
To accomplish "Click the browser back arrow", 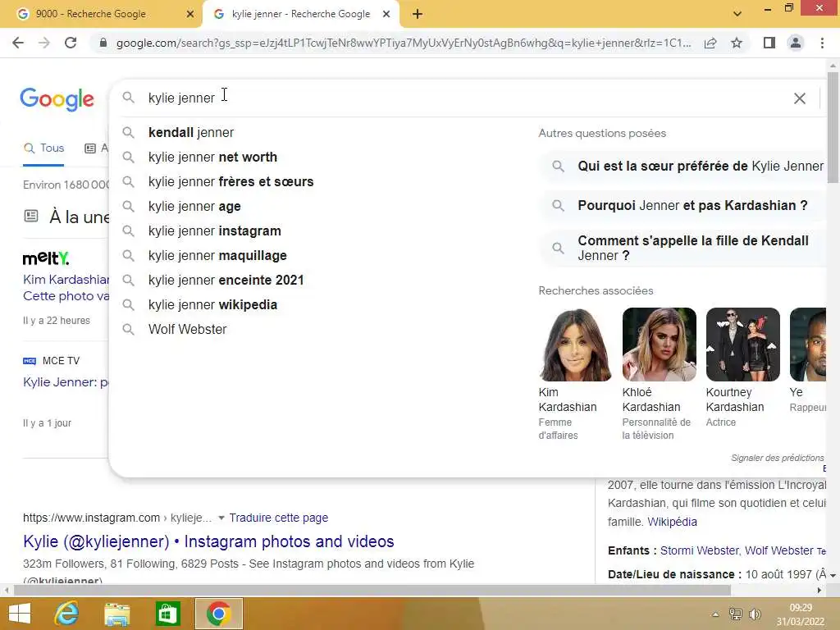I will (x=18, y=43).
